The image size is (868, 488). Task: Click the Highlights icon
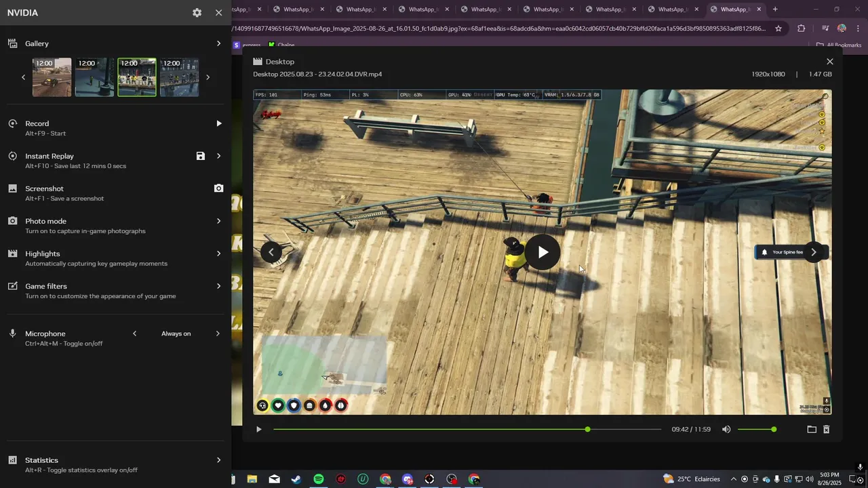pyautogui.click(x=12, y=253)
